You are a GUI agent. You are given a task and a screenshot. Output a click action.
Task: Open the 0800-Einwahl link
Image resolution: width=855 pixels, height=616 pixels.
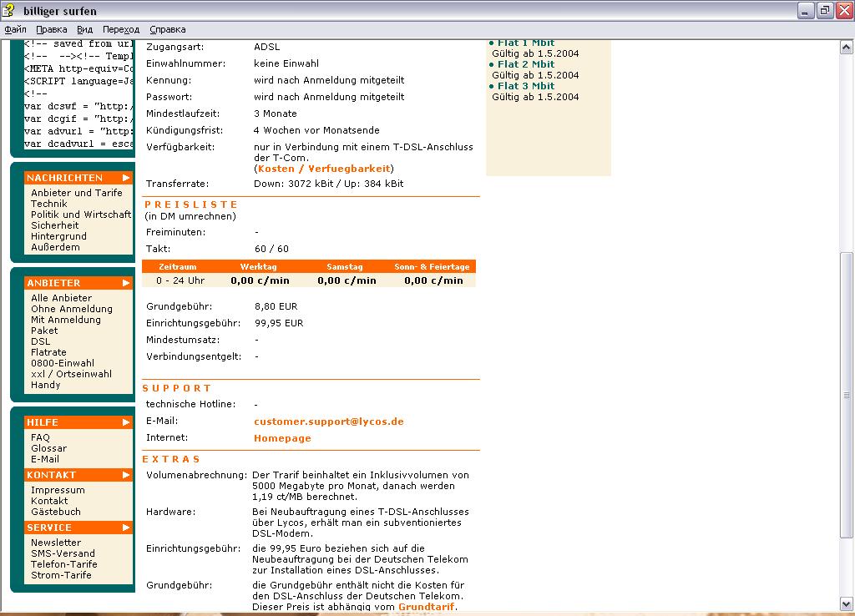tap(62, 364)
